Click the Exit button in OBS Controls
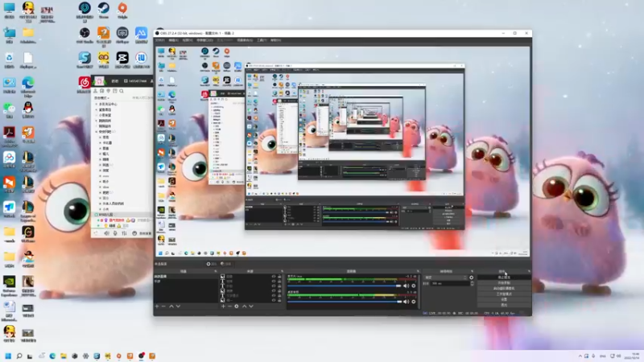 (x=504, y=305)
